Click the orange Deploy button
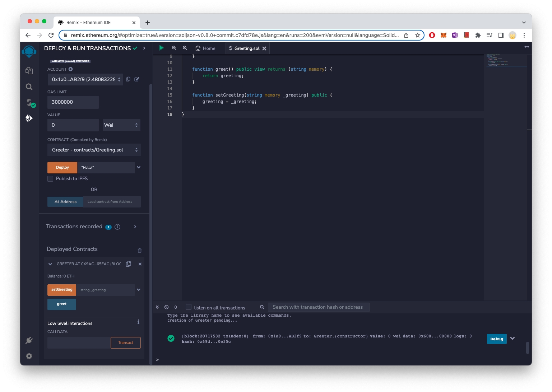The width and height of the screenshot is (552, 392). pyautogui.click(x=62, y=168)
